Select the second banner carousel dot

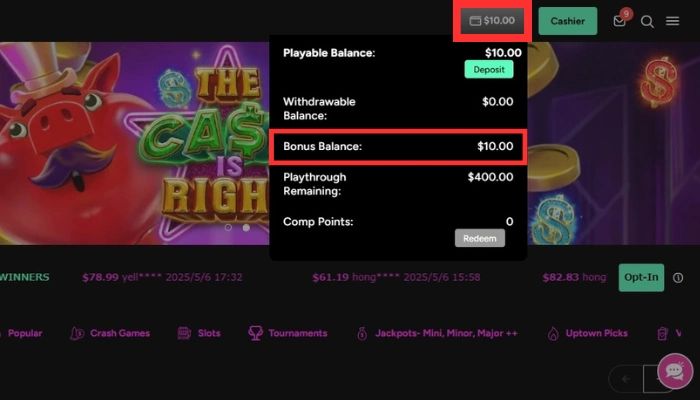(x=246, y=228)
